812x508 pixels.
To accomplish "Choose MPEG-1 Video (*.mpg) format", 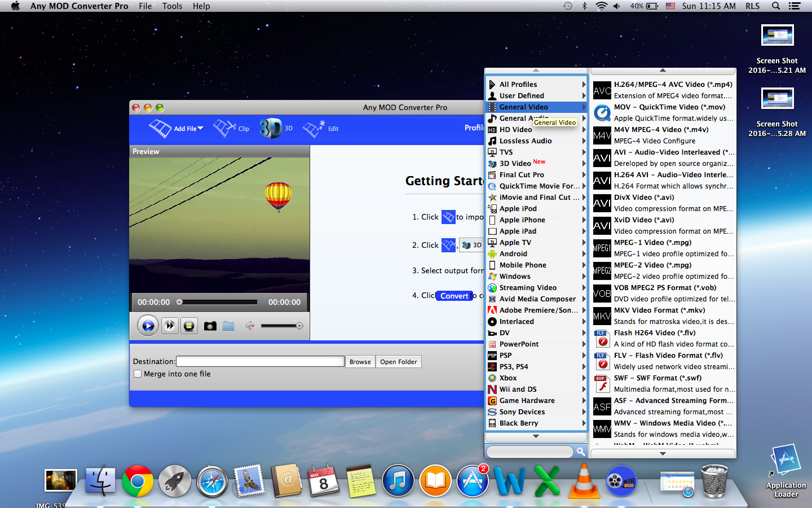I will pyautogui.click(x=664, y=248).
